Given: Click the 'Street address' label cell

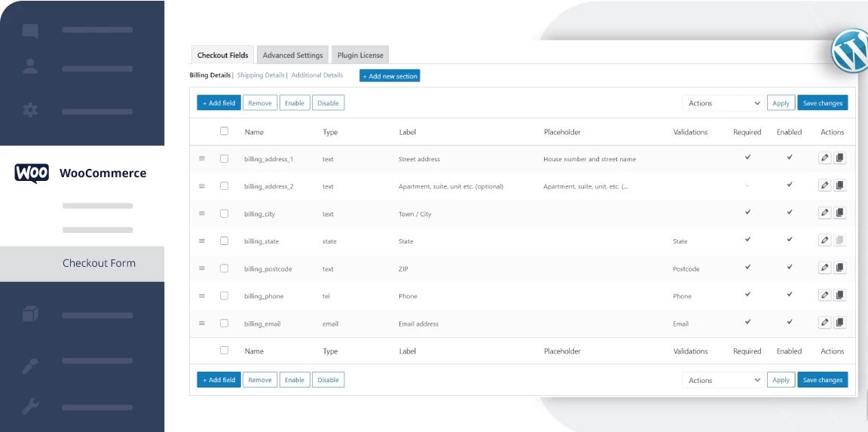Looking at the screenshot, I should click(x=419, y=159).
